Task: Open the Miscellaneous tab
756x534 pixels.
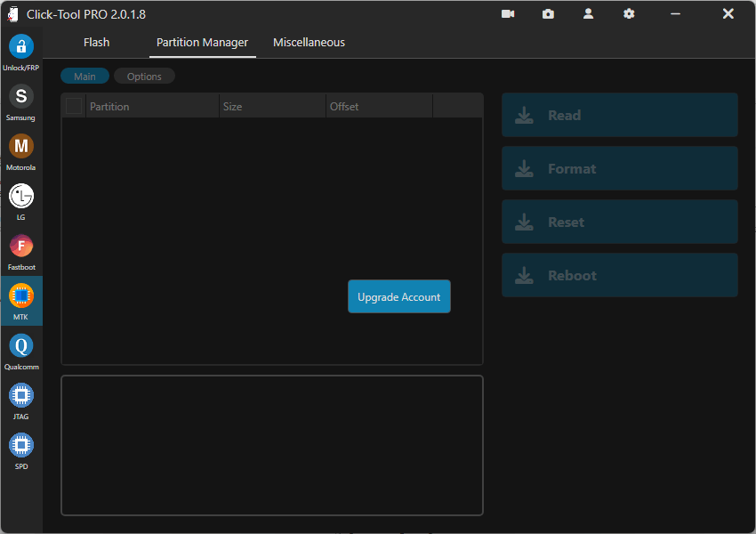Action: [x=309, y=42]
